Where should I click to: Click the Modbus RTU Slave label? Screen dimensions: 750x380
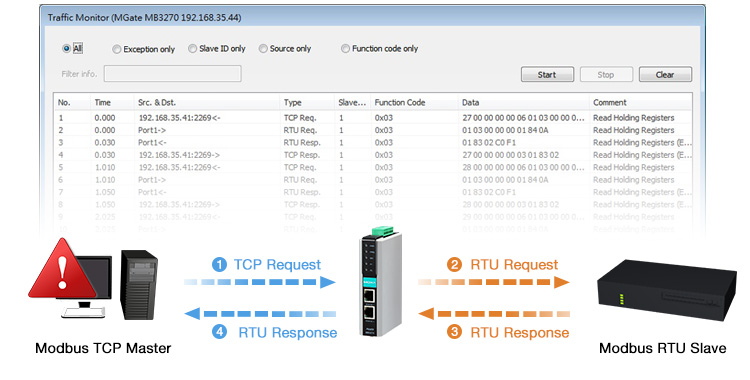[x=662, y=348]
